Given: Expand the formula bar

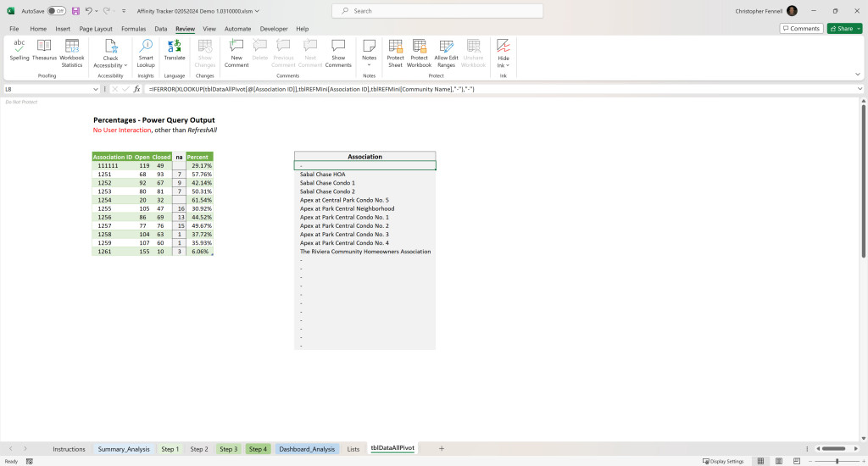Looking at the screenshot, I should [x=860, y=89].
